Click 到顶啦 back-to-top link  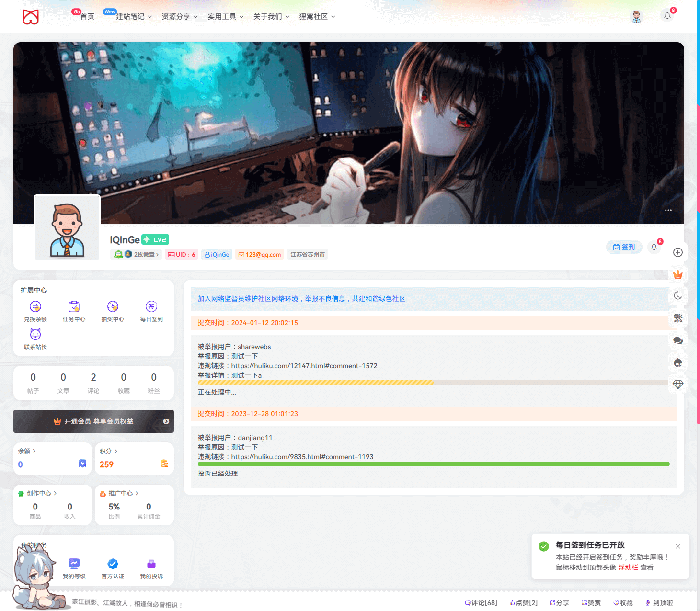click(659, 603)
